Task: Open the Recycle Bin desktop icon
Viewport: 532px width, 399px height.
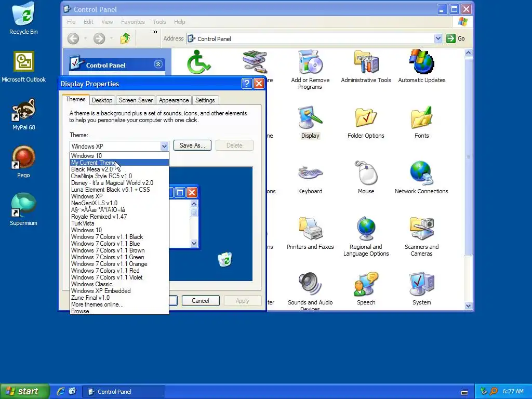Action: [23, 18]
